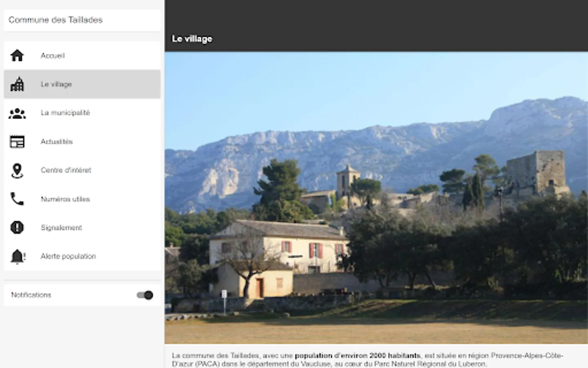Viewport: 588px width, 368px height.
Task: Click the Numéros utiles phone icon
Action: 17,199
